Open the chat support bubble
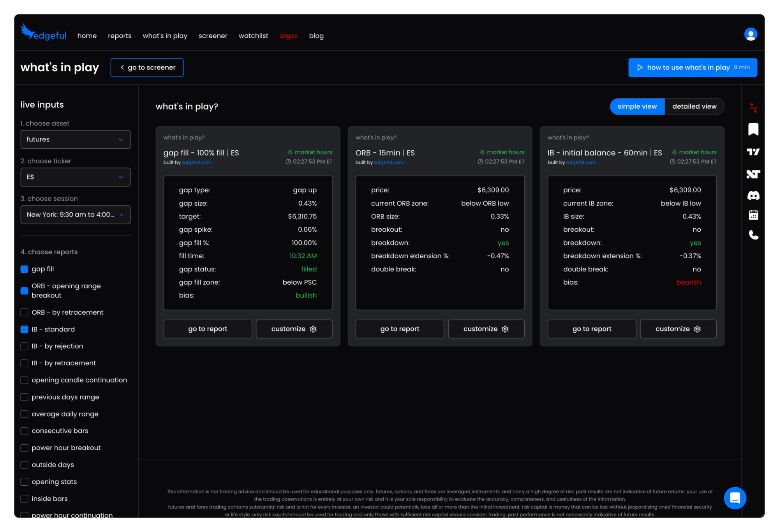779x532 pixels. [x=735, y=498]
